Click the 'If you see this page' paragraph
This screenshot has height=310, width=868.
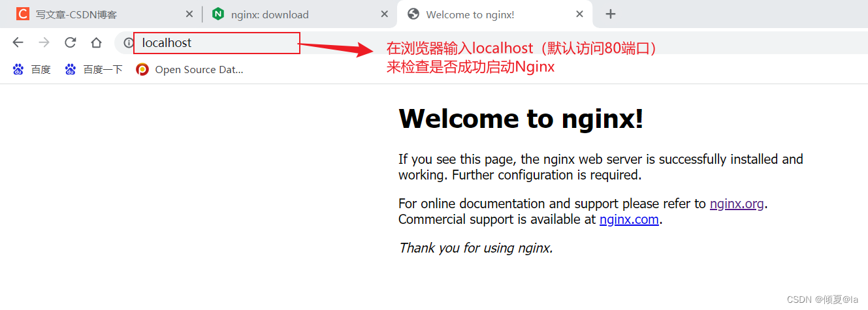coord(601,167)
